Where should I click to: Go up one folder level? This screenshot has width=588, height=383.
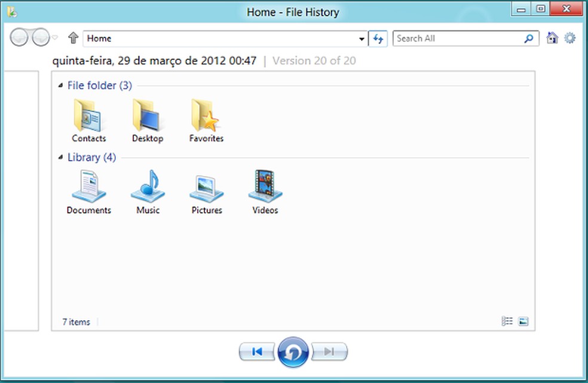(73, 38)
